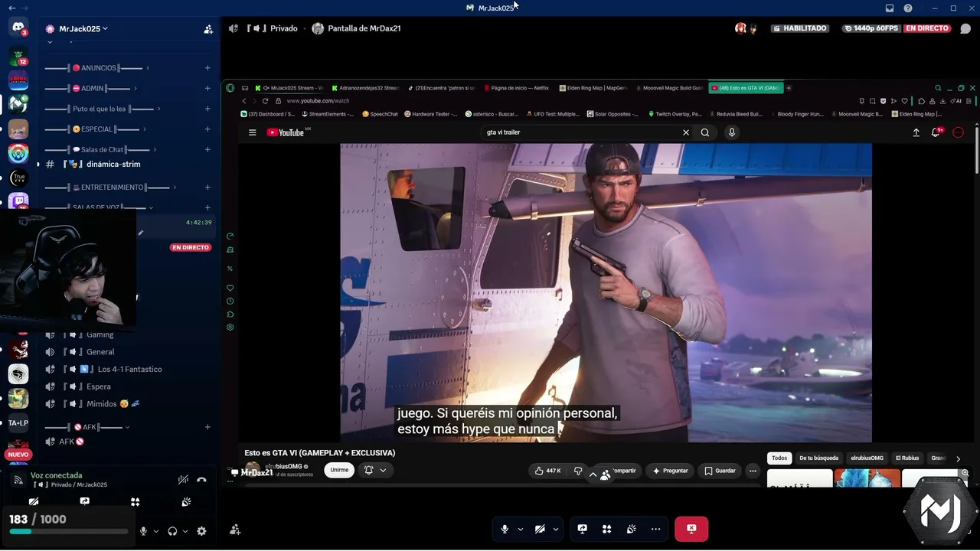Open Discord user settings gear
The height and width of the screenshot is (551, 980).
pyautogui.click(x=201, y=531)
